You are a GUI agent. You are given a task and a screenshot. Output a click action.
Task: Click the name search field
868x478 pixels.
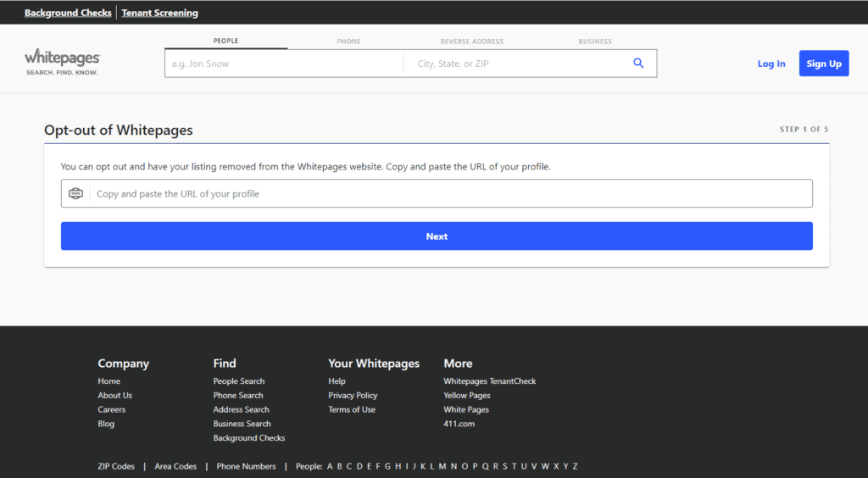[x=284, y=64]
